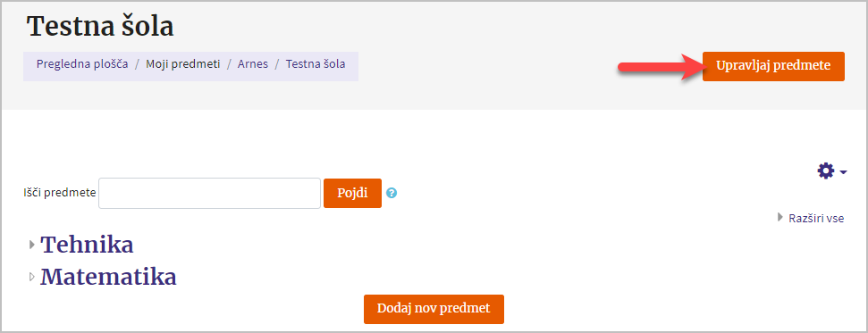Open the gear settings icon

826,171
